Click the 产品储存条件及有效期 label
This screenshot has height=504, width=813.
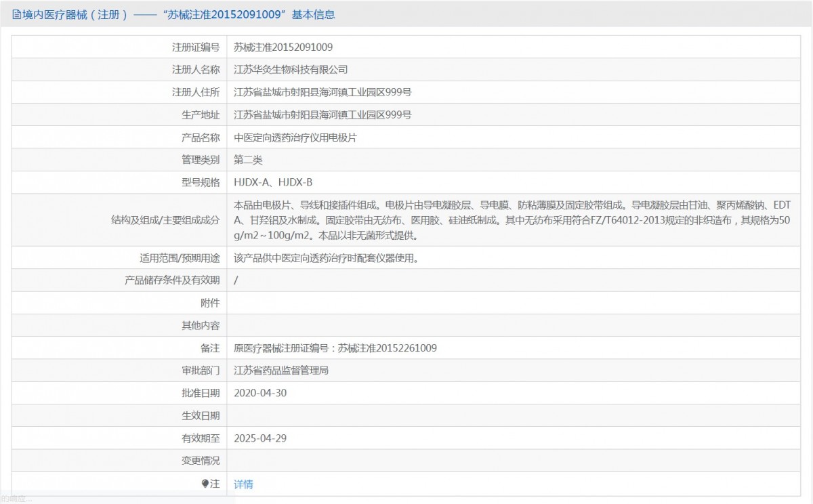point(172,280)
